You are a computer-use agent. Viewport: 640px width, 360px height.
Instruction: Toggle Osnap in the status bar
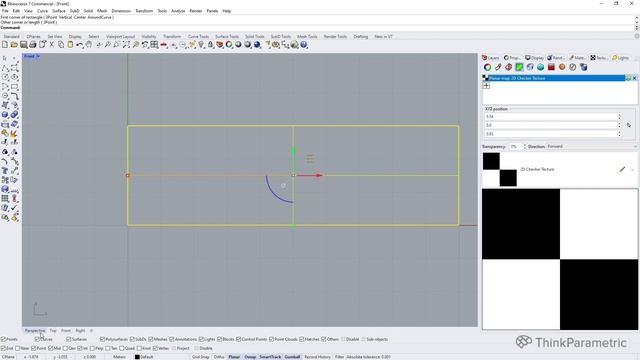[x=250, y=357]
